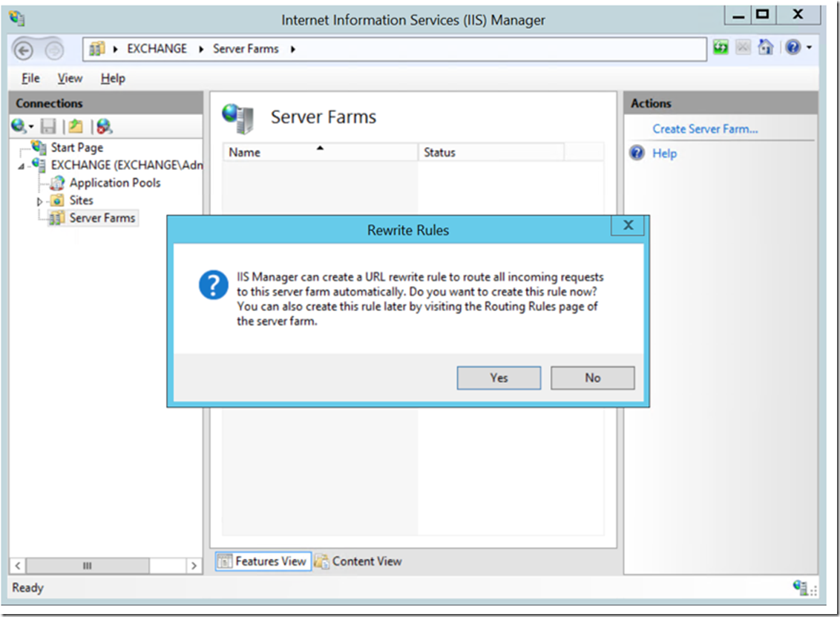Select Server Farms in the tree
The height and width of the screenshot is (617, 840).
tap(102, 218)
